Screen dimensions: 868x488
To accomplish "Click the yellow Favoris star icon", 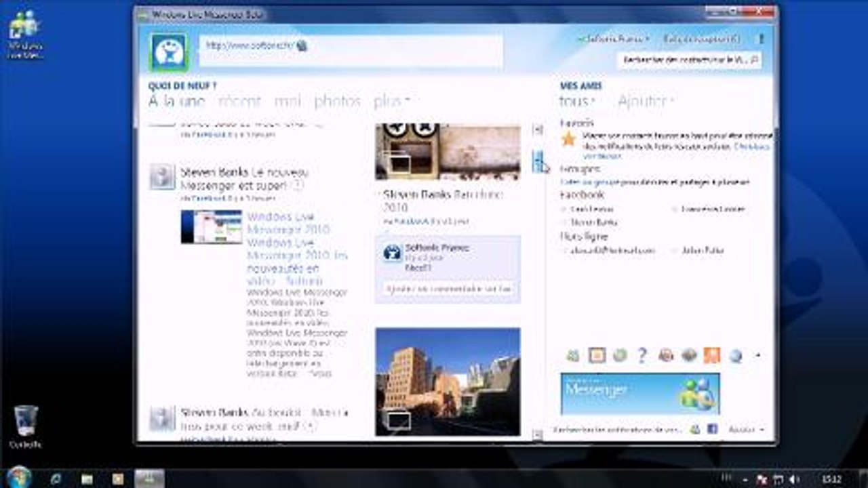I will (568, 139).
